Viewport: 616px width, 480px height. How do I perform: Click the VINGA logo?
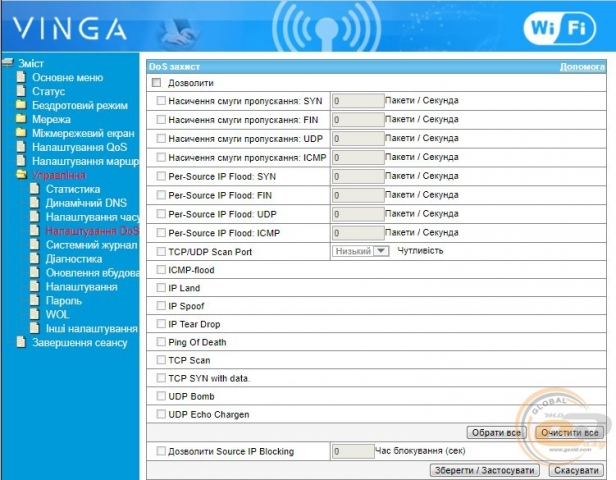[70, 29]
